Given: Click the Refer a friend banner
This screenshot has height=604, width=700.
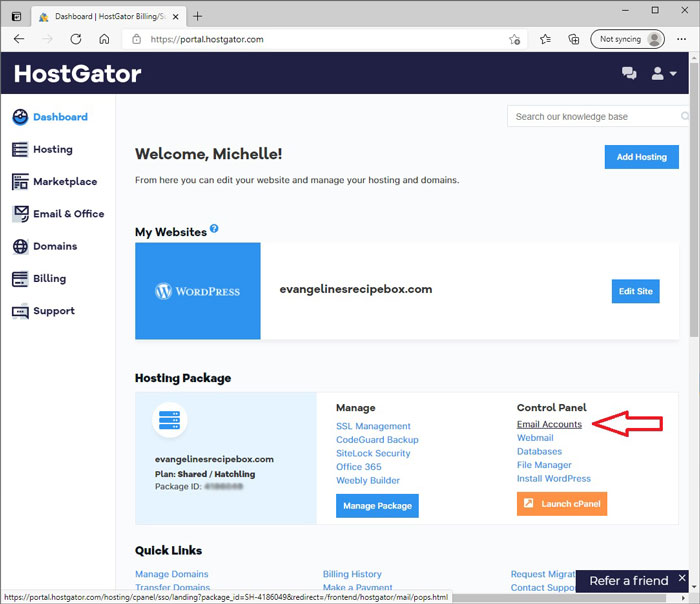Looking at the screenshot, I should click(628, 581).
